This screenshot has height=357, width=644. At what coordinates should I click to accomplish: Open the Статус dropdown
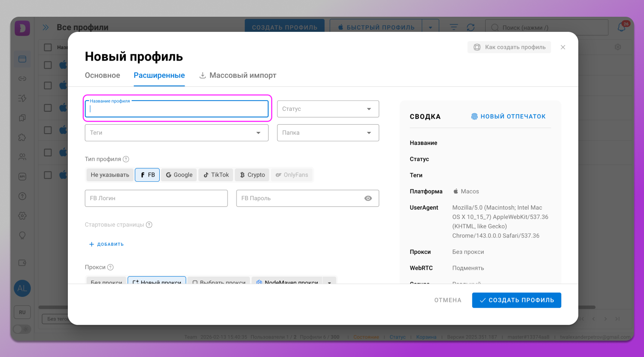click(x=328, y=109)
